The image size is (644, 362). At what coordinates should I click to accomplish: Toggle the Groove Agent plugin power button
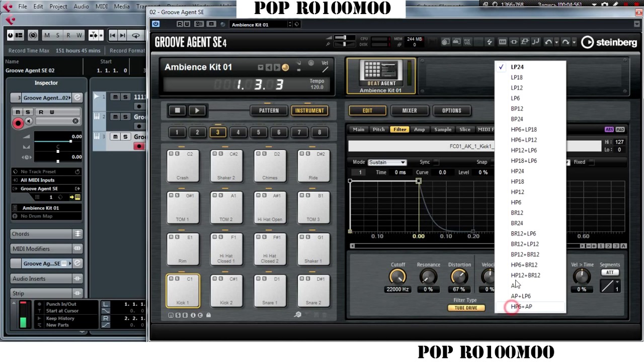point(155,24)
